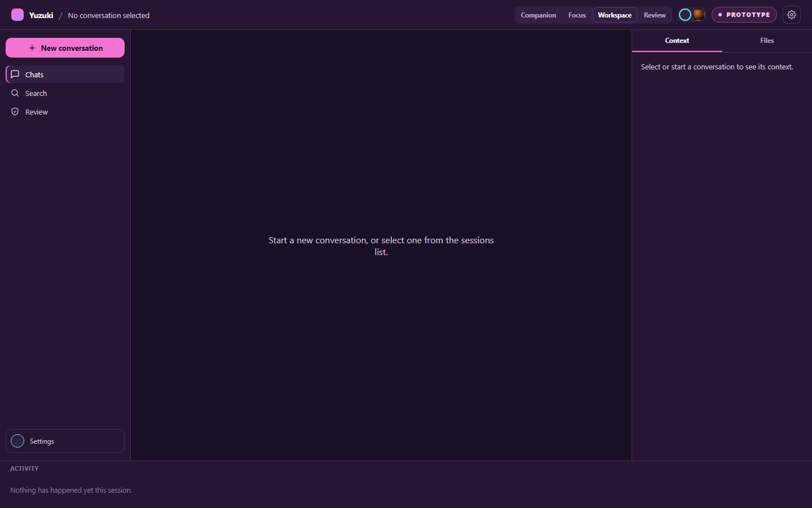Select the Workspace mode tab
This screenshot has height=508, width=812.
click(x=615, y=15)
